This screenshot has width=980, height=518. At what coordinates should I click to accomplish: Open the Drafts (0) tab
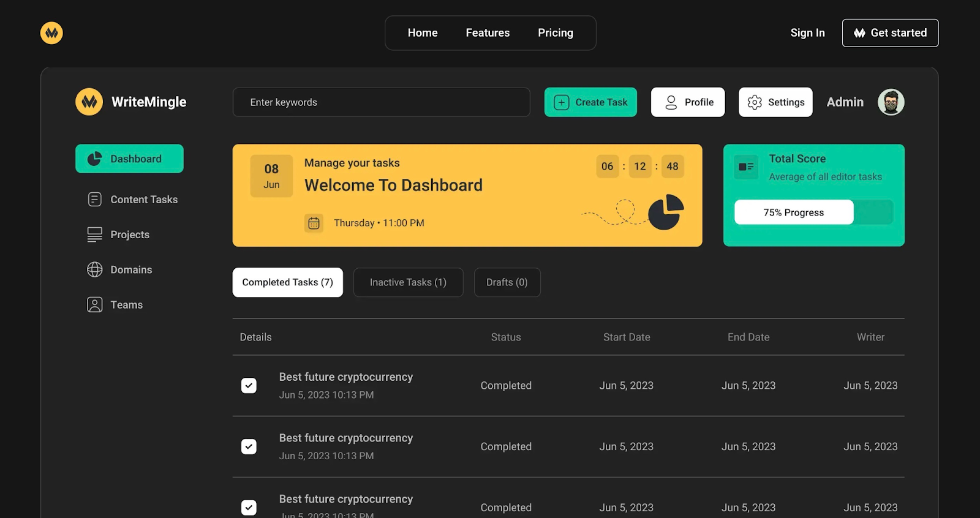507,282
